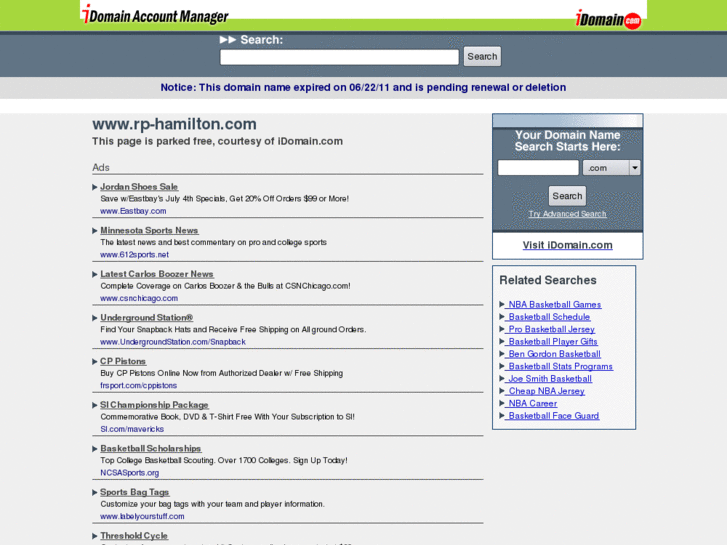Open the .com extension dropdown
Image resolution: width=727 pixels, height=545 pixels.
(x=611, y=168)
